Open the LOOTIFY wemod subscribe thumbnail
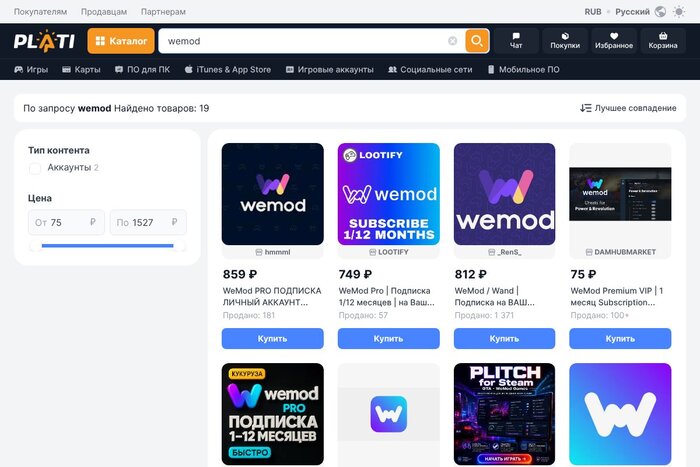Image resolution: width=700 pixels, height=467 pixels. click(x=388, y=194)
